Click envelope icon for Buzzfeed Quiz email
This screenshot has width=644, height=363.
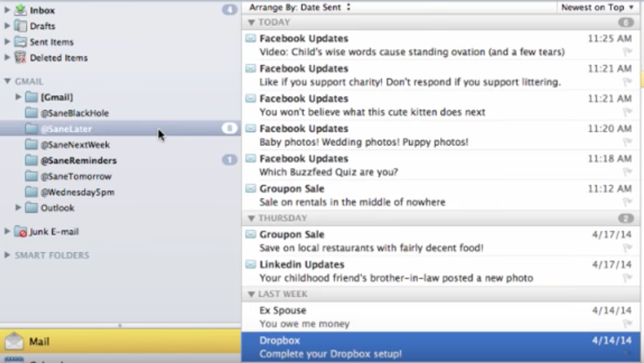(x=251, y=159)
